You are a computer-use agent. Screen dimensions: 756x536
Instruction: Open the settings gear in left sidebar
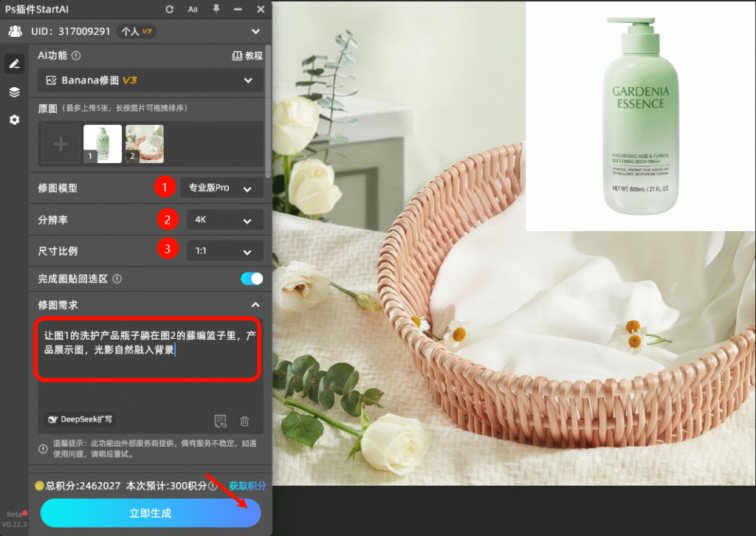pyautogui.click(x=13, y=120)
